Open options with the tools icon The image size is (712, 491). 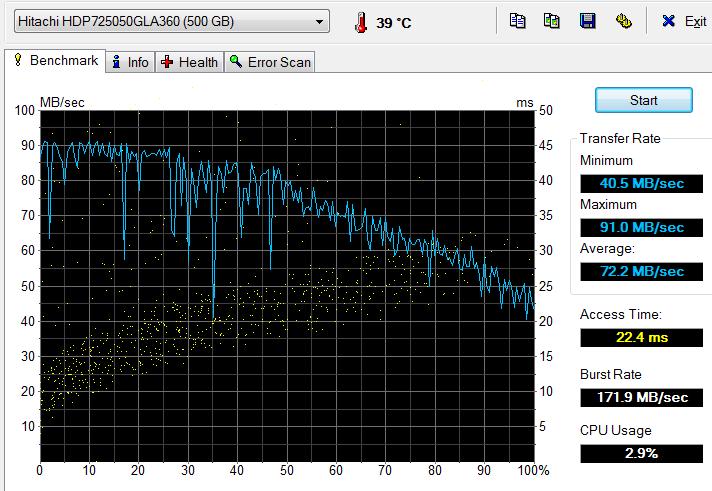point(623,21)
